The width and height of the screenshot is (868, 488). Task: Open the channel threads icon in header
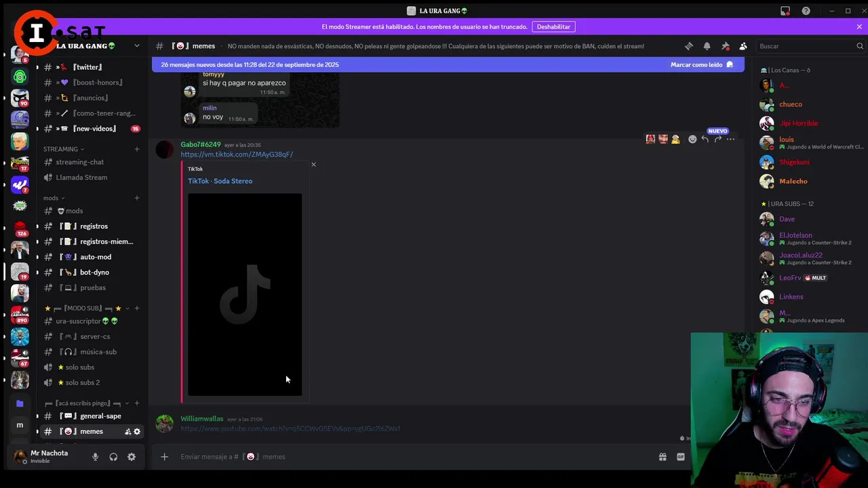tap(689, 46)
